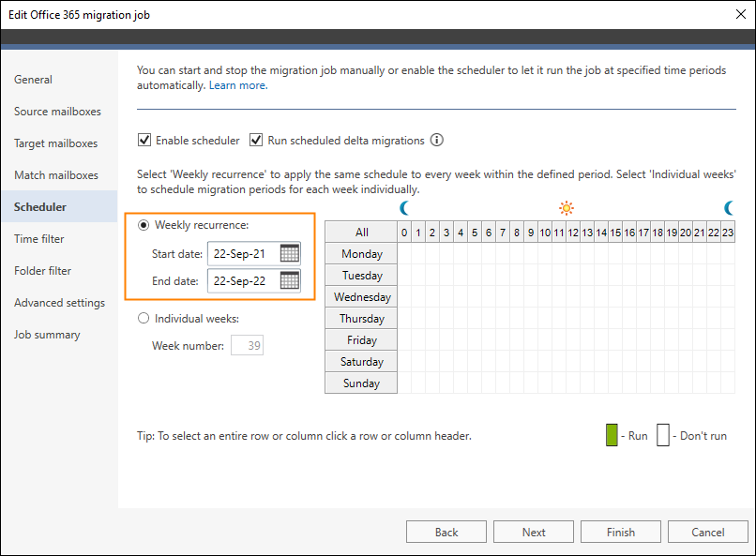756x556 pixels.
Task: Close the Edit Office 365 migration job dialog
Action: coord(741,14)
